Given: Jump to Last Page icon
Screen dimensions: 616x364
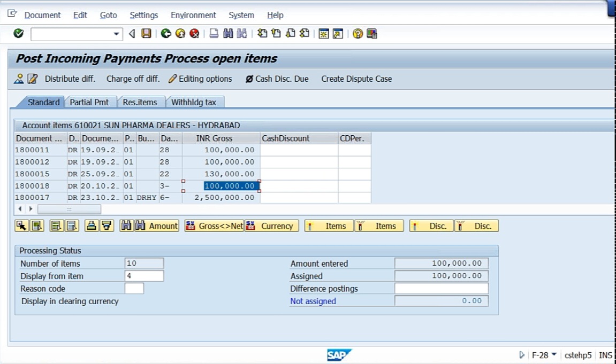Looking at the screenshot, I should [x=305, y=34].
